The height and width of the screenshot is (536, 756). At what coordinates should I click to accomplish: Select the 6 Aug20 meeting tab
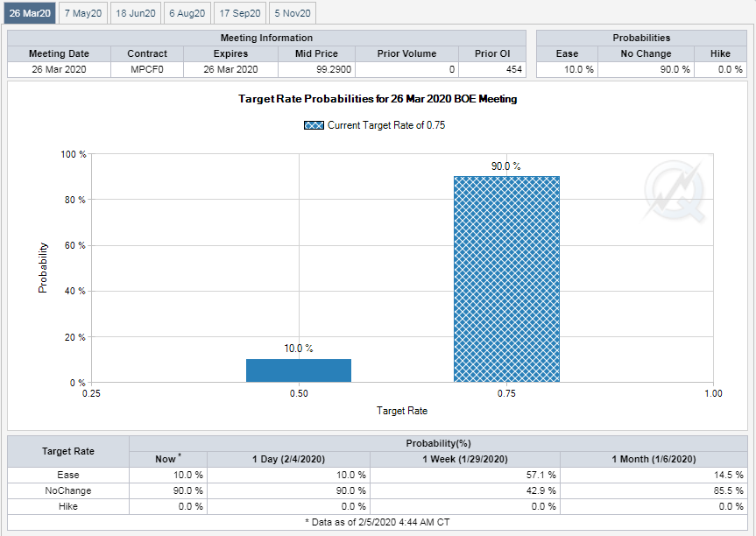(x=187, y=13)
